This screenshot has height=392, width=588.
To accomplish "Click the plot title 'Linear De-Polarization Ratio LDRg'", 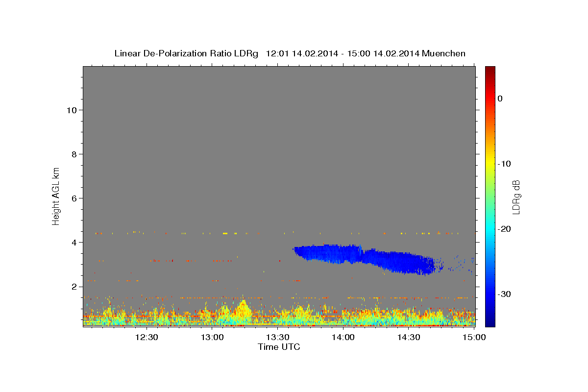I will click(x=186, y=53).
